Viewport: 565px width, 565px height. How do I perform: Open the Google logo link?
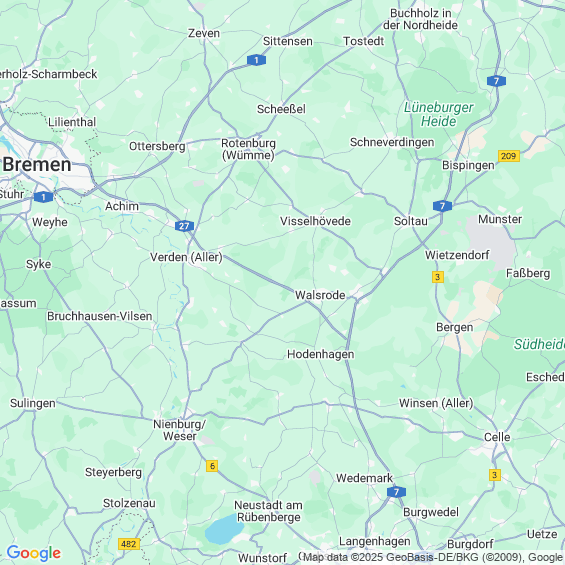[x=34, y=553]
